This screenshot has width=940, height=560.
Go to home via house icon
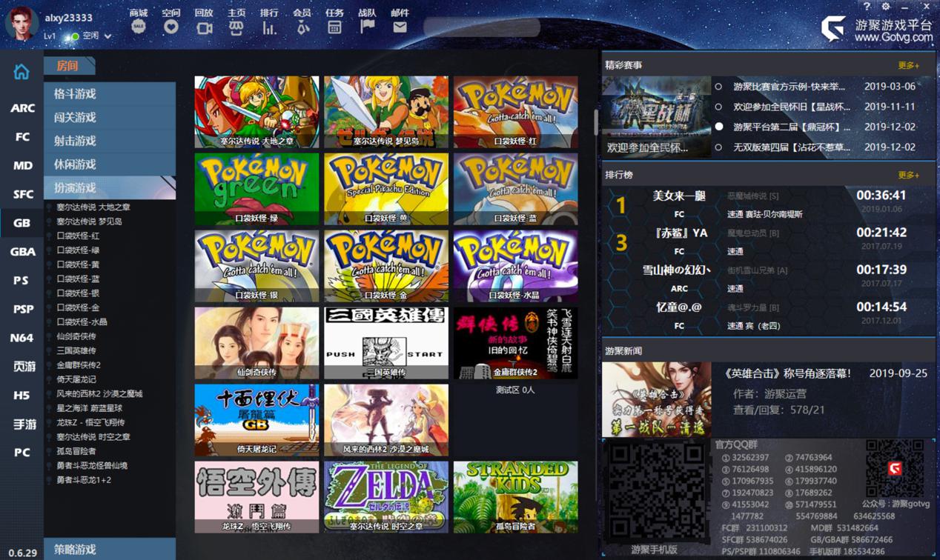click(x=21, y=72)
